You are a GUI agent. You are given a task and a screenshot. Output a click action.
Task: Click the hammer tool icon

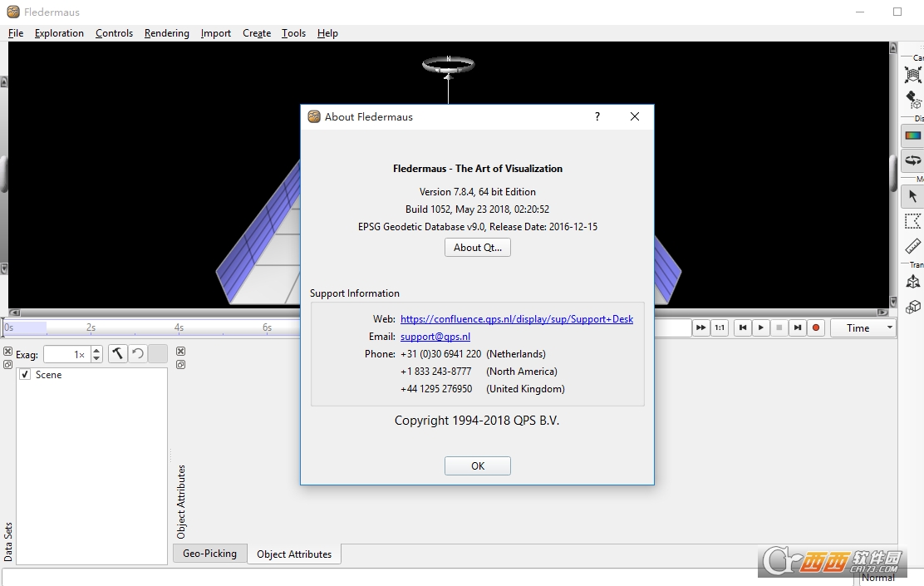(x=118, y=354)
